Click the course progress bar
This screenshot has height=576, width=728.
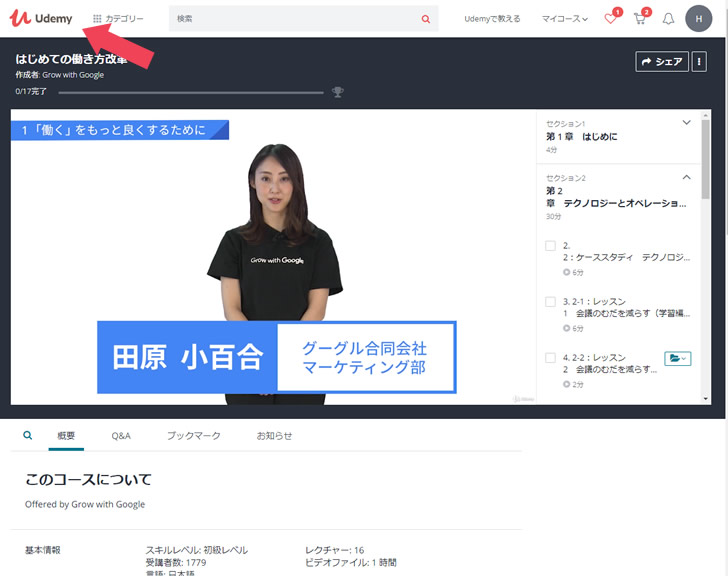point(191,92)
